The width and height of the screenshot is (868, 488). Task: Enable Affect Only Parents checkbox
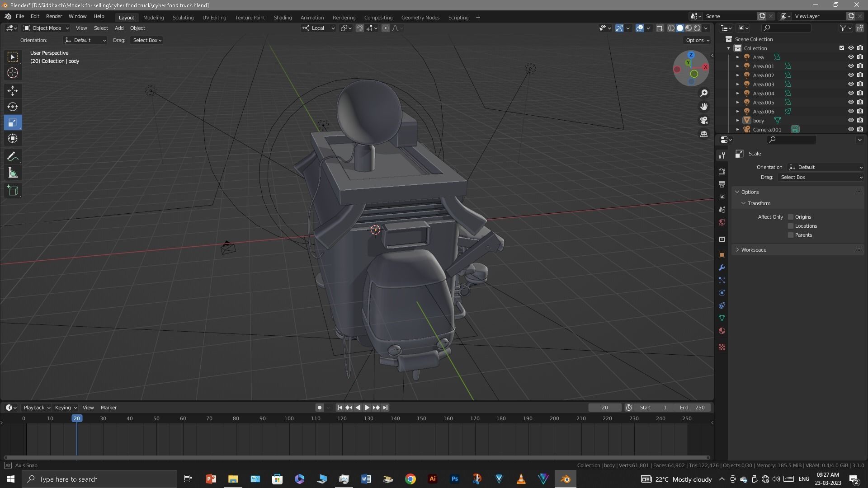point(791,235)
